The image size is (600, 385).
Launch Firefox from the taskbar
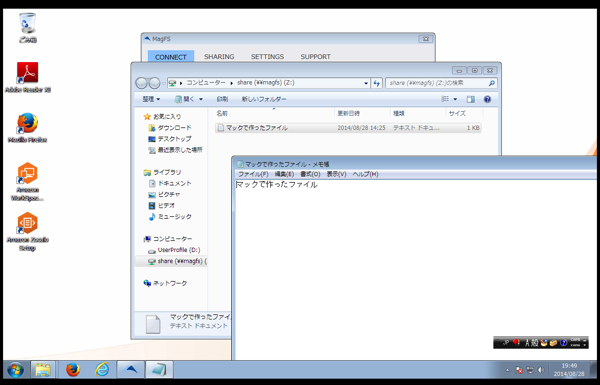pos(73,370)
